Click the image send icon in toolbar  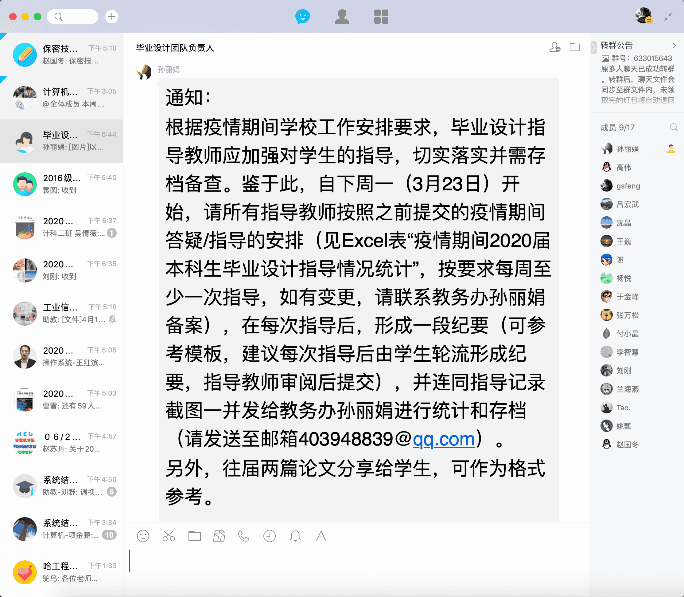(219, 536)
